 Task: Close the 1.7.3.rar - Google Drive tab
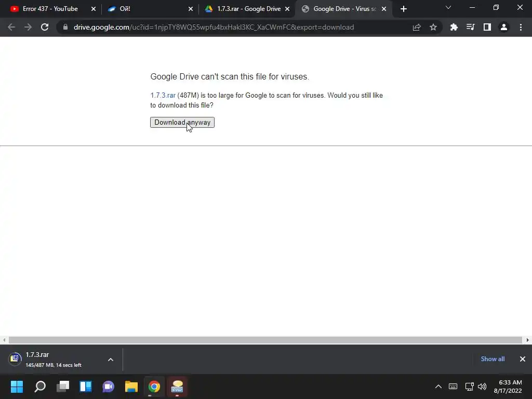(x=287, y=9)
